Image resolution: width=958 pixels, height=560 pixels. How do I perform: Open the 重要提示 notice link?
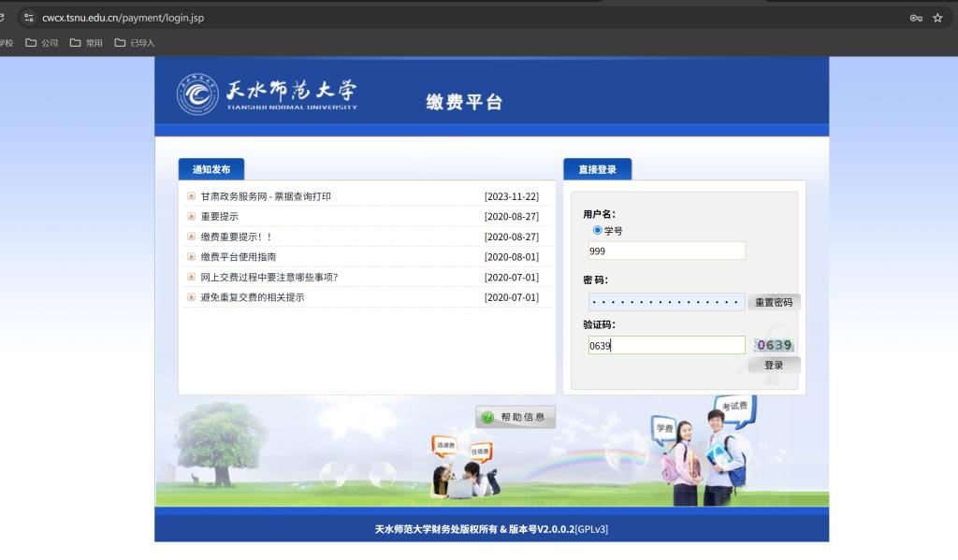[220, 217]
